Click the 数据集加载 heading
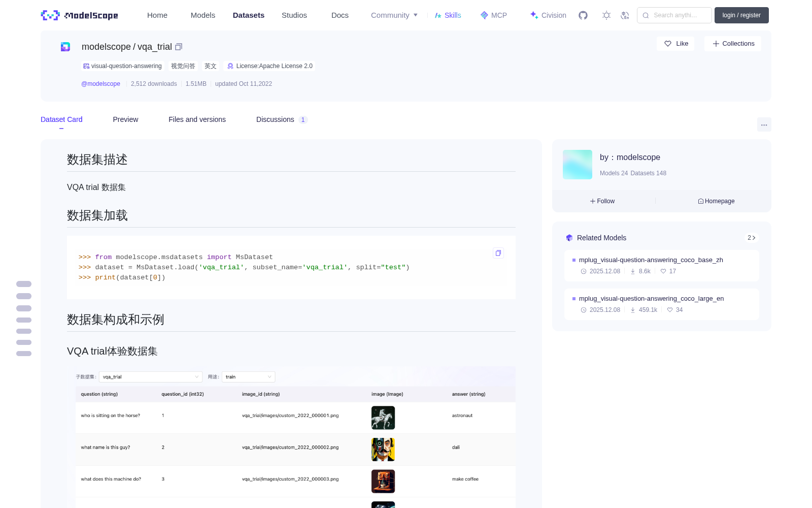The width and height of the screenshot is (812, 508). point(97,215)
